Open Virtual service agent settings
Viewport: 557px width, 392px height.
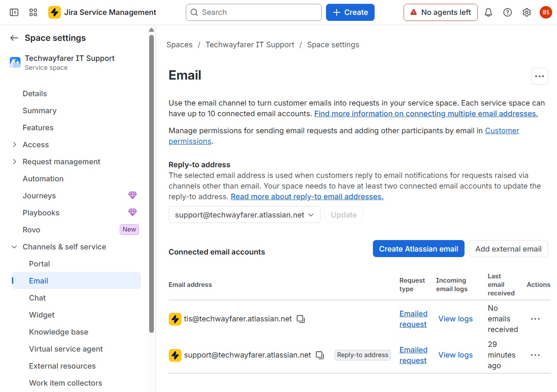66,349
